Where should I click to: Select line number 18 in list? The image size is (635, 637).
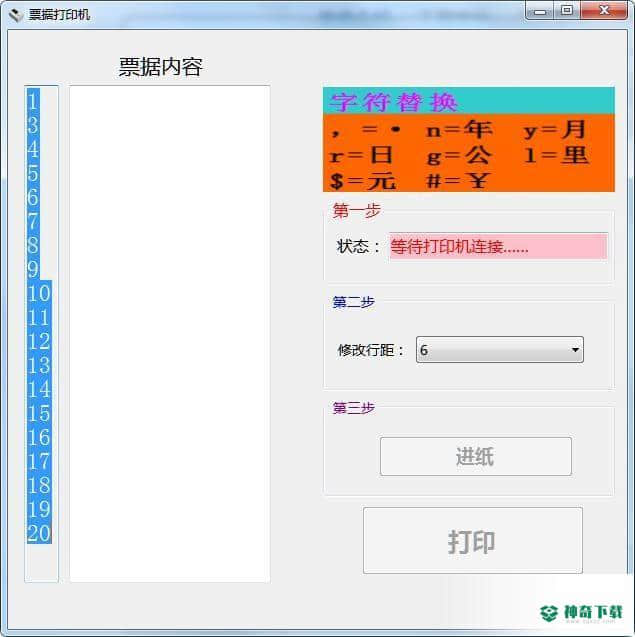39,484
